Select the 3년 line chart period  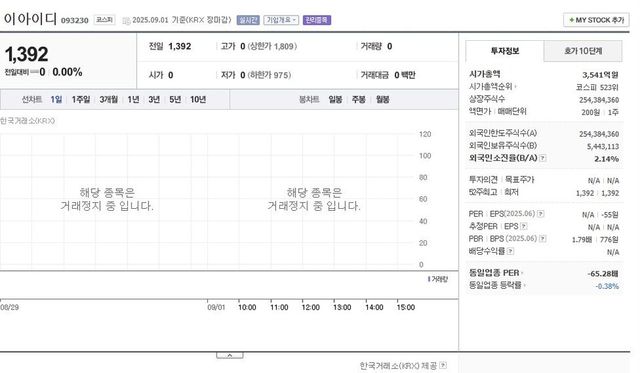click(x=154, y=100)
